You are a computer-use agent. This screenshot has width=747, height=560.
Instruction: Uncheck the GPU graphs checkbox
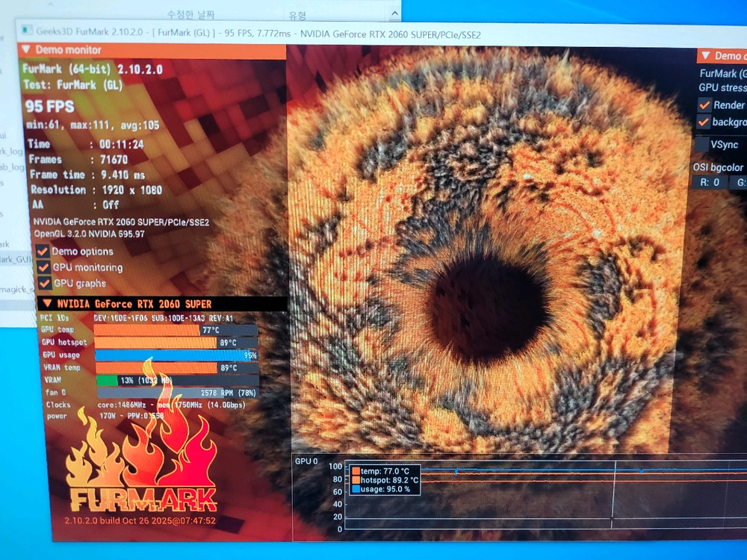(x=45, y=283)
